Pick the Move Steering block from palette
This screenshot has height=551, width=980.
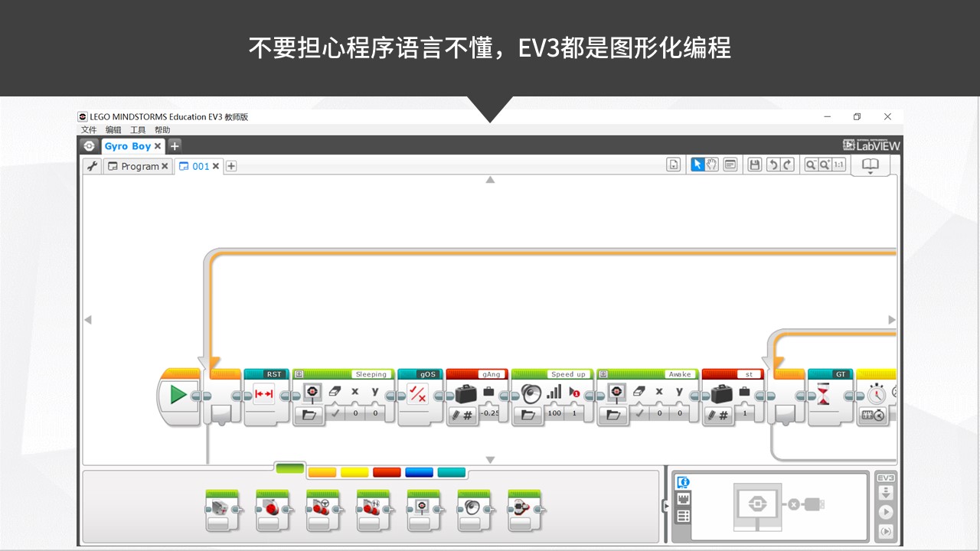coord(323,510)
